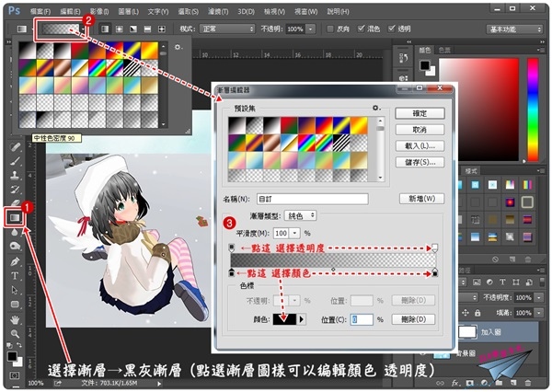Screen dimensions: 552x392
Task: Select the Dodge tool
Action: (x=15, y=246)
